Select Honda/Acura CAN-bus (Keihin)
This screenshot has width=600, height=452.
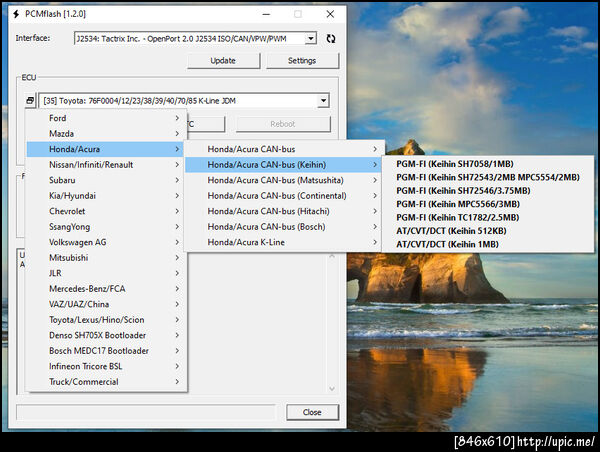coord(284,165)
